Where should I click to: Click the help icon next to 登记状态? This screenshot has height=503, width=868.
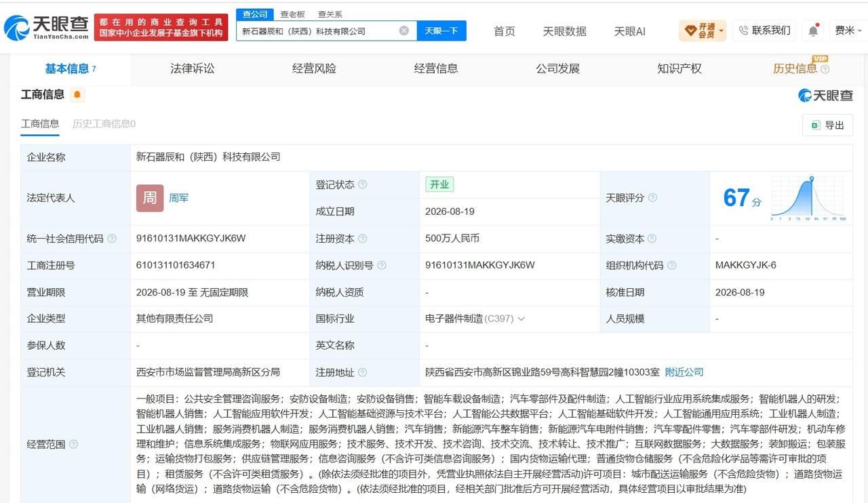point(362,184)
